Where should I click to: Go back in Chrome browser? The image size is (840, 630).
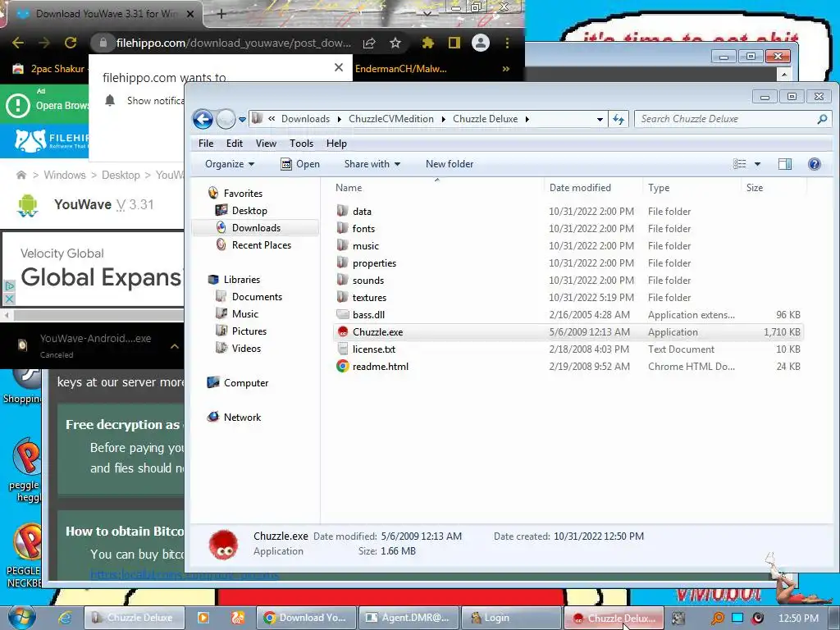tap(18, 43)
